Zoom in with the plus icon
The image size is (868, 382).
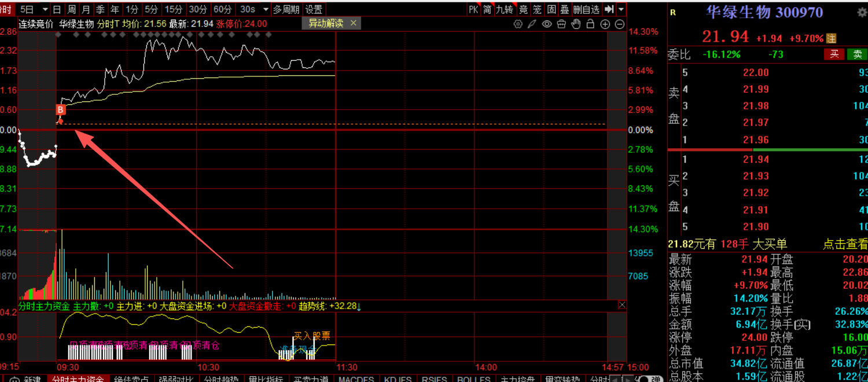pos(605,24)
